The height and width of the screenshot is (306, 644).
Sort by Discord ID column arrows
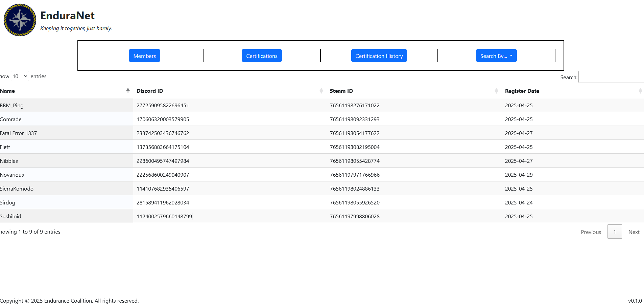321,91
